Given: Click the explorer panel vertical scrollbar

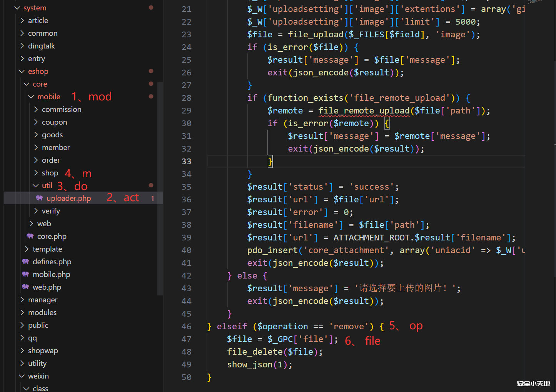Looking at the screenshot, I should (160, 188).
